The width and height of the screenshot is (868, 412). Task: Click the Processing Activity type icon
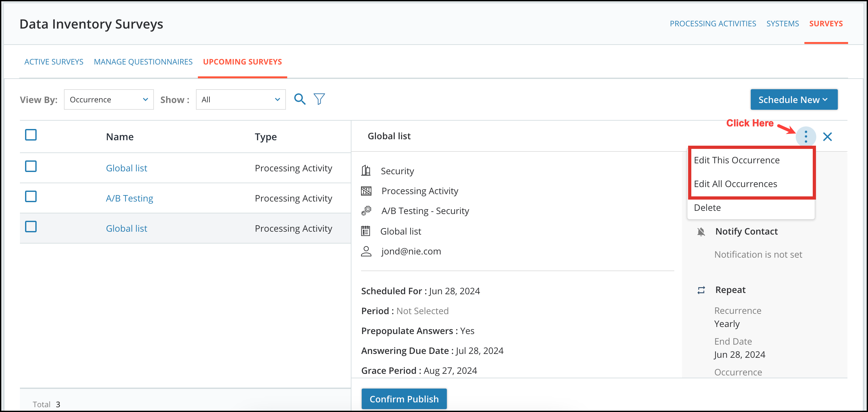pos(366,191)
